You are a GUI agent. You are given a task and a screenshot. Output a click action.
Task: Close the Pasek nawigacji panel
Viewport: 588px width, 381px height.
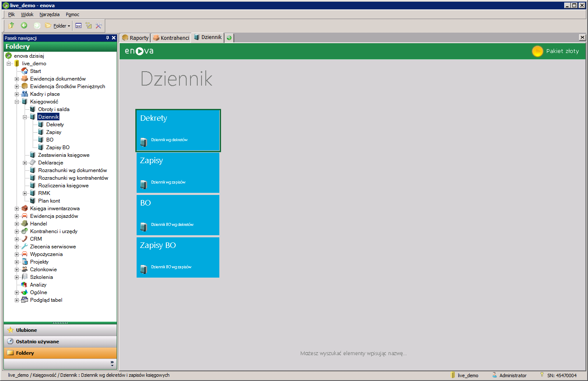click(x=114, y=38)
